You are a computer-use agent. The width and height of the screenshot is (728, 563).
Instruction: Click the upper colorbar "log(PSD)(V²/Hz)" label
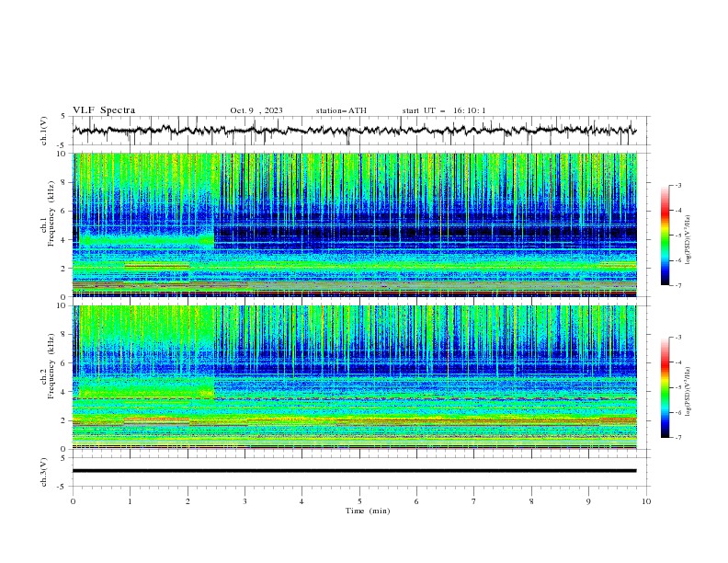pos(688,240)
